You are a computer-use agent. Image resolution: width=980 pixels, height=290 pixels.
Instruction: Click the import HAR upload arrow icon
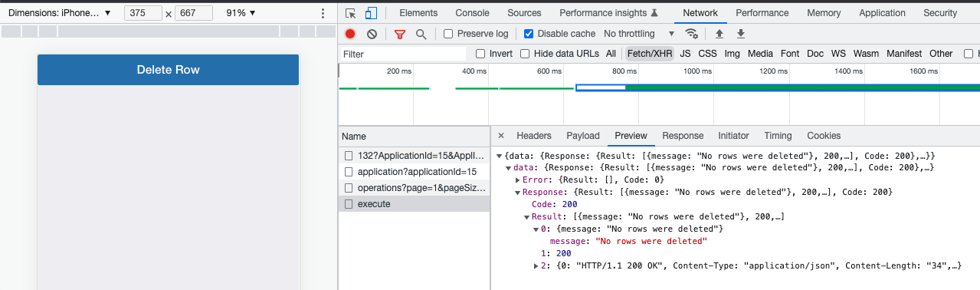[x=719, y=34]
